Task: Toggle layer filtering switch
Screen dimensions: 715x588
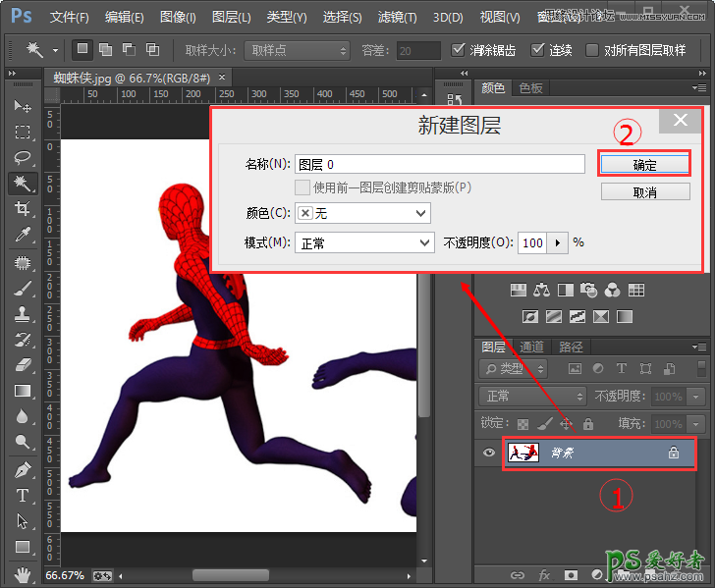Action: pos(702,368)
